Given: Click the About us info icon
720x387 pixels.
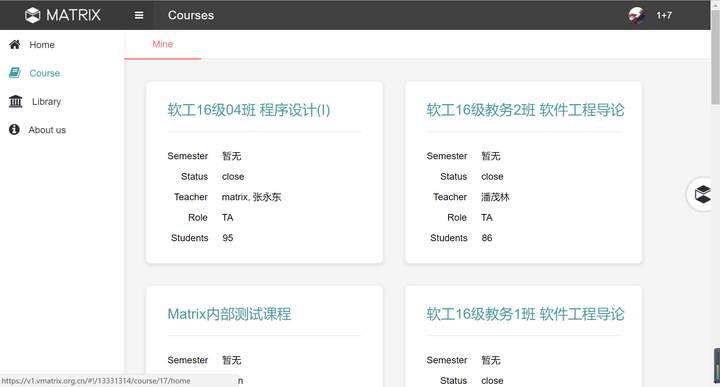Looking at the screenshot, I should pos(14,129).
